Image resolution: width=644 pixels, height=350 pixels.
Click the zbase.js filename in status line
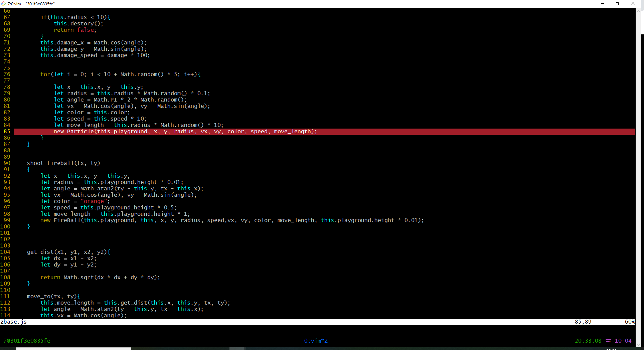(x=14, y=322)
